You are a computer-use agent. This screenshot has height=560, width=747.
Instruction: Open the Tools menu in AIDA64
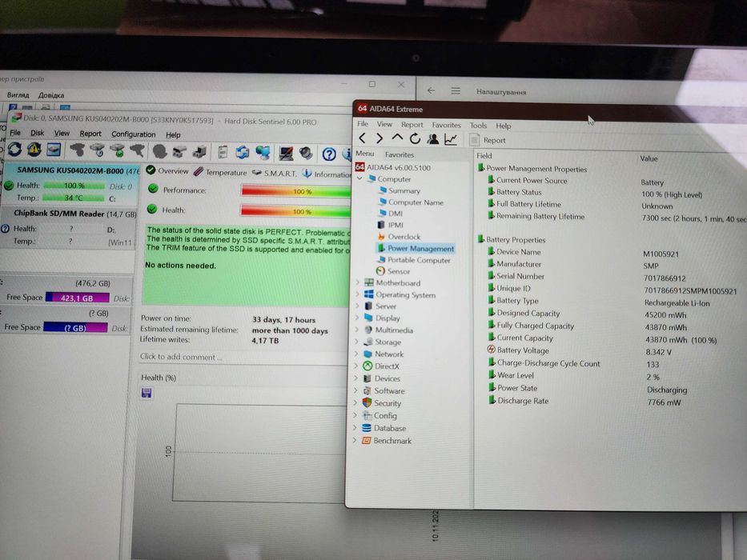coord(478,126)
